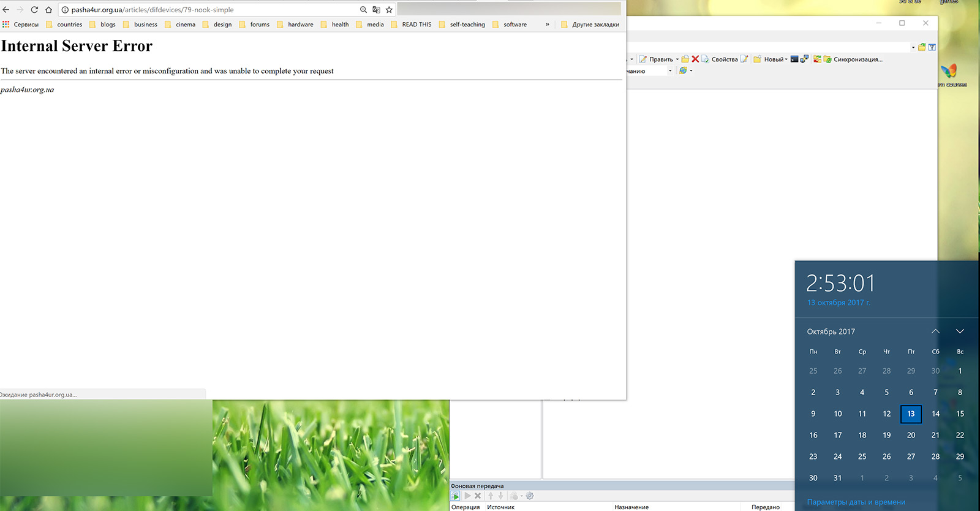Go to previous month with calendar up chevron
Screen dimensions: 980x511
click(x=935, y=331)
